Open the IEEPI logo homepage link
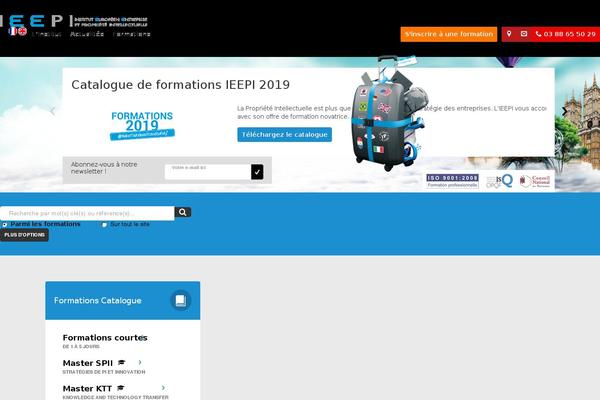The image size is (600, 400). pyautogui.click(x=73, y=21)
